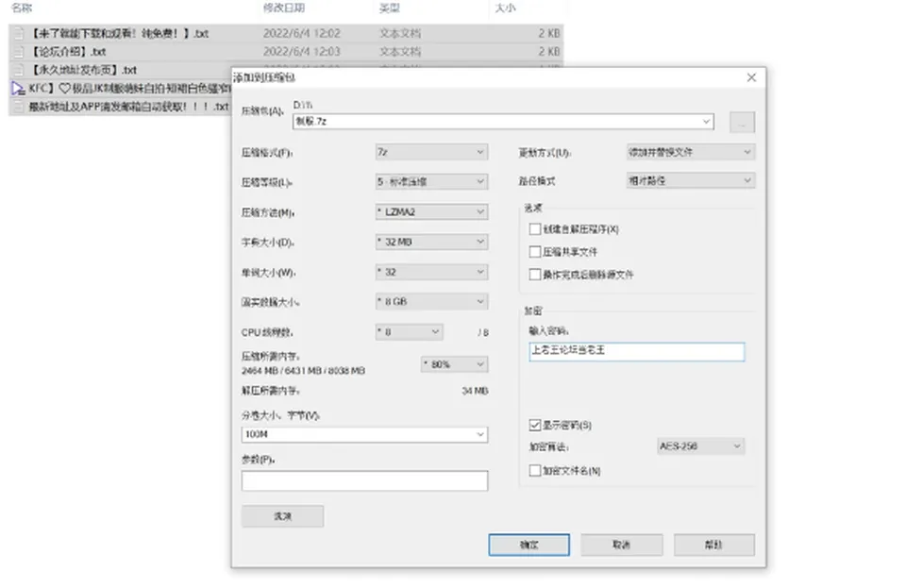This screenshot has height=588, width=906.
Task: Click the 大小 column header
Action: pyautogui.click(x=506, y=8)
